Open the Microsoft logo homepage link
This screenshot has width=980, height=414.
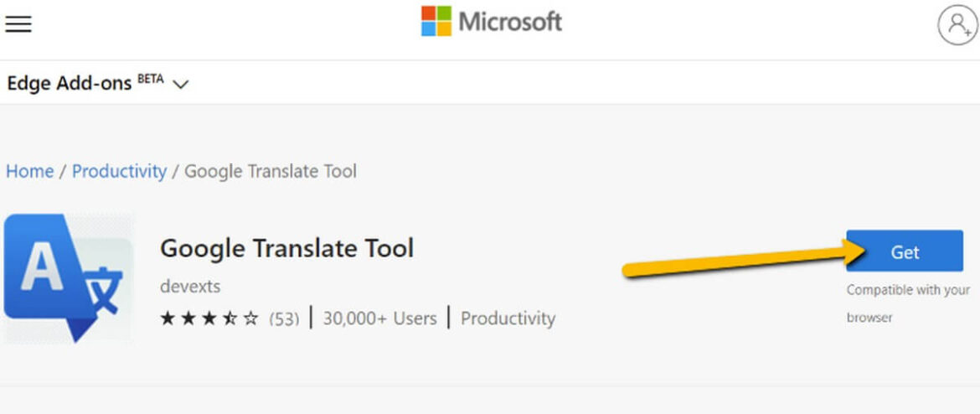coord(491,22)
